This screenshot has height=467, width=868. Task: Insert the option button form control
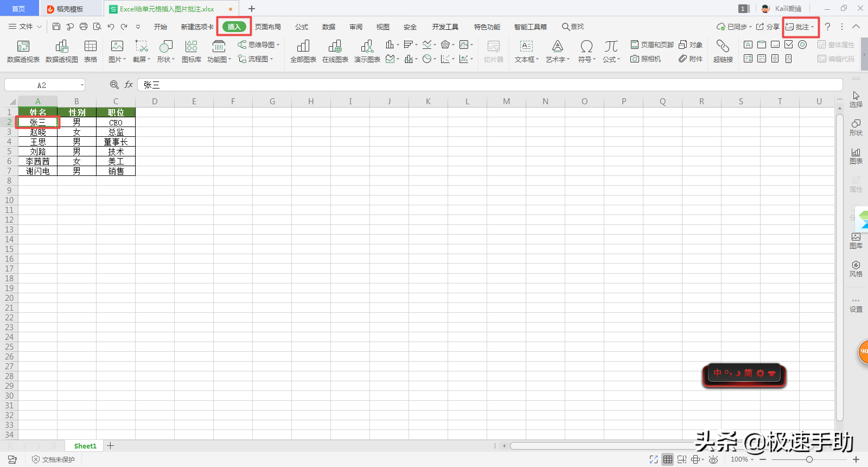pyautogui.click(x=802, y=45)
